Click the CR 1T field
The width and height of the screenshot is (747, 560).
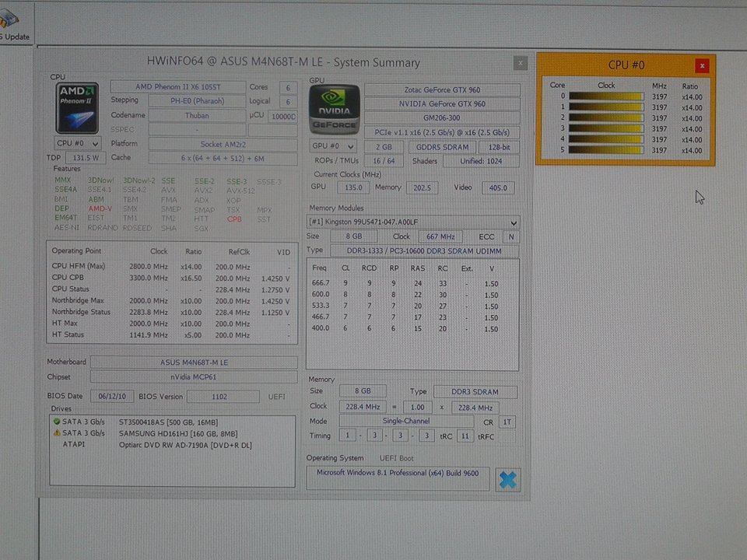coord(507,422)
